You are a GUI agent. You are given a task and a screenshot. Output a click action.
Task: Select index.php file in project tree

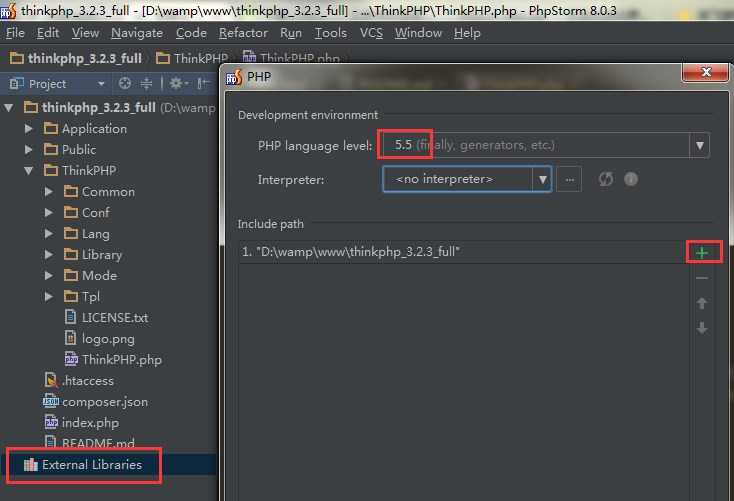pyautogui.click(x=81, y=423)
